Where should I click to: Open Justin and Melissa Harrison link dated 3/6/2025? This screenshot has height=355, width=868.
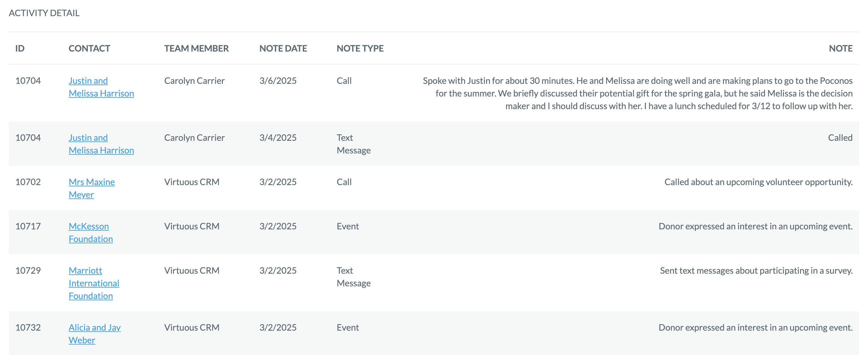pyautogui.click(x=101, y=87)
